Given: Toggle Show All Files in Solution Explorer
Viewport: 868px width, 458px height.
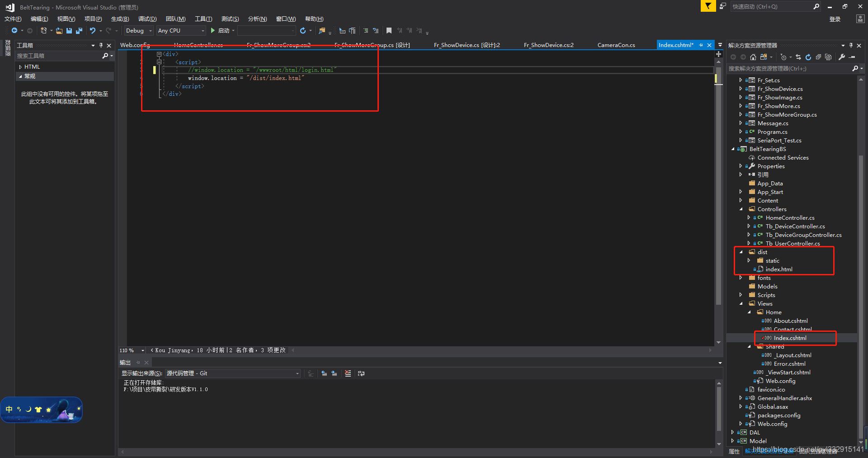Looking at the screenshot, I should 828,57.
